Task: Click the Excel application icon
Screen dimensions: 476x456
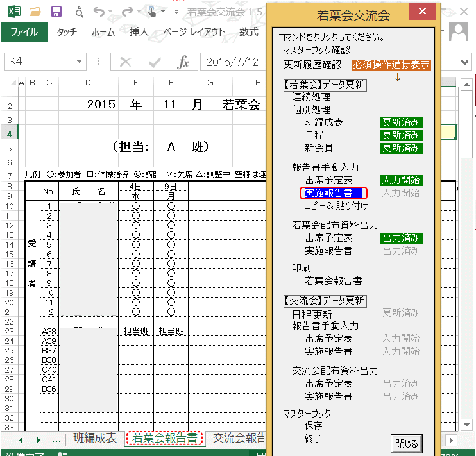Action: (14, 12)
